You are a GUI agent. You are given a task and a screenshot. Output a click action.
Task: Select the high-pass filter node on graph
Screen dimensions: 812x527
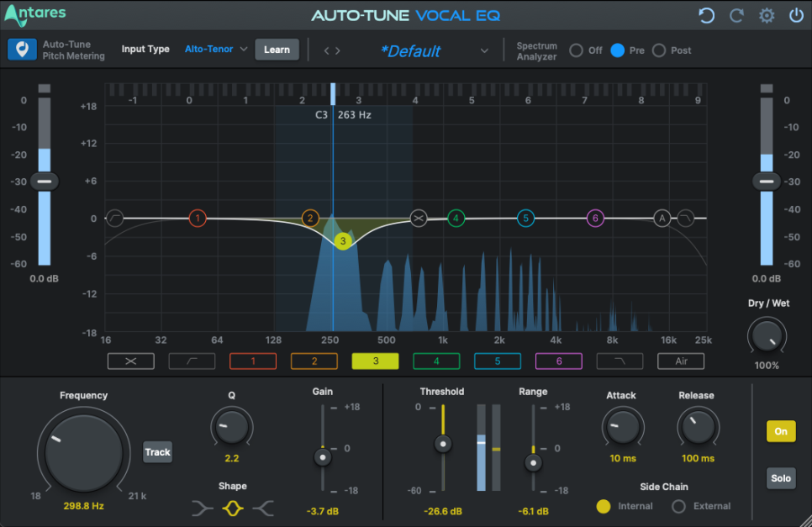(115, 218)
